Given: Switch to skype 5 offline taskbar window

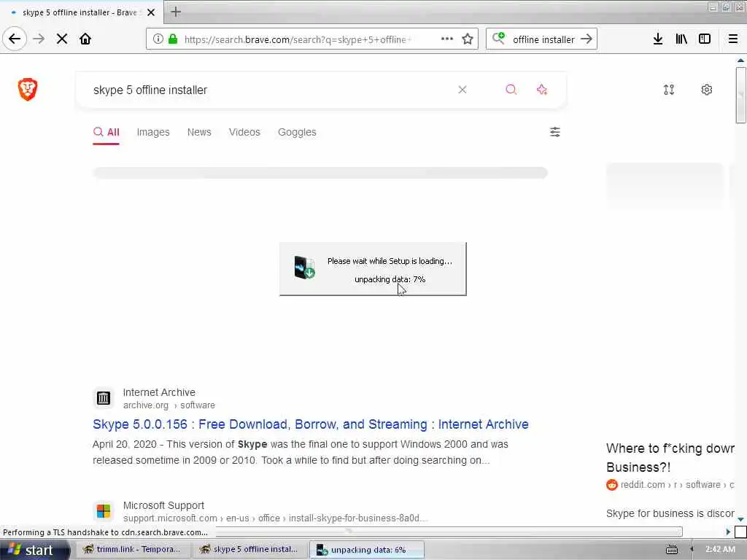Looking at the screenshot, I should pos(249,550).
